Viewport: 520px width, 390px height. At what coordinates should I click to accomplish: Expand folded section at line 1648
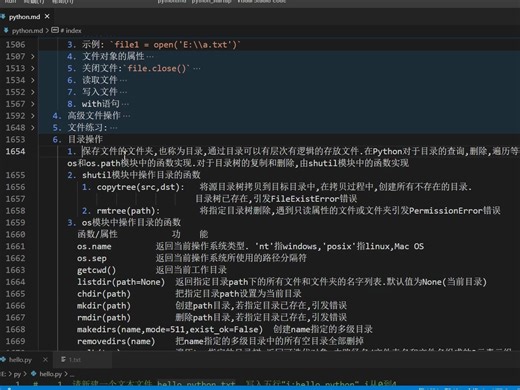click(x=33, y=128)
